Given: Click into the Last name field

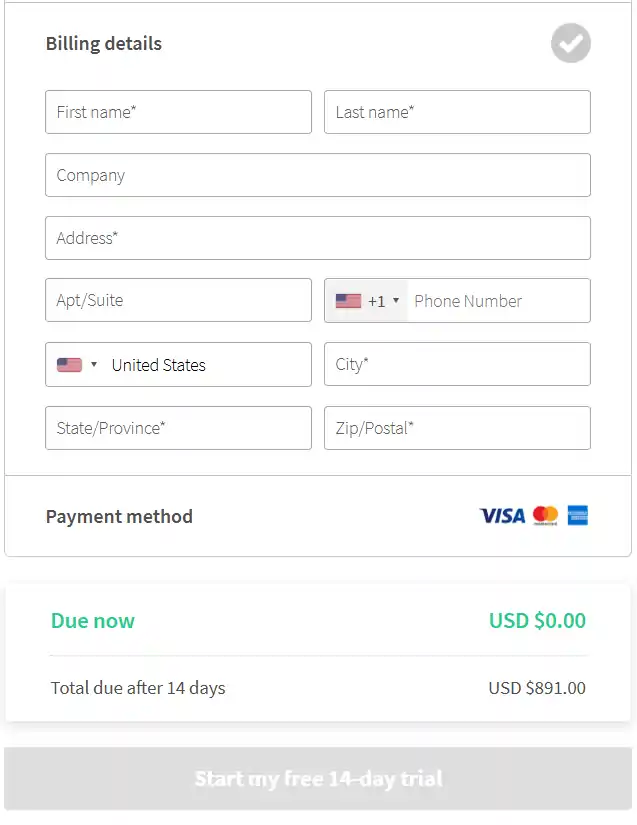Looking at the screenshot, I should (457, 112).
